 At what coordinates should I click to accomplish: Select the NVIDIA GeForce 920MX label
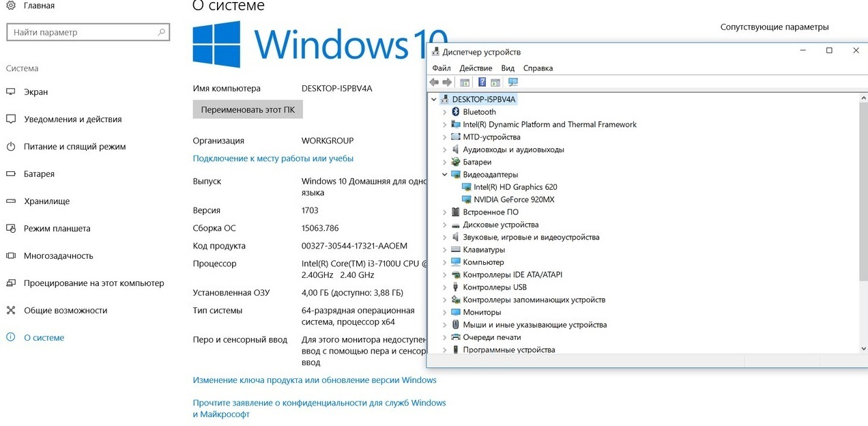(514, 200)
